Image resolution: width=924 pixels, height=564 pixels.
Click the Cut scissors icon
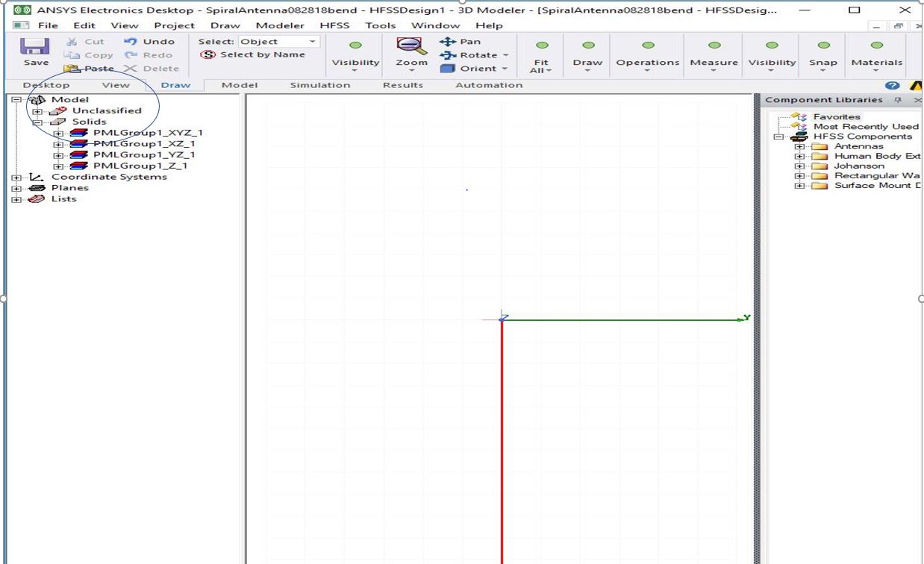click(x=72, y=42)
